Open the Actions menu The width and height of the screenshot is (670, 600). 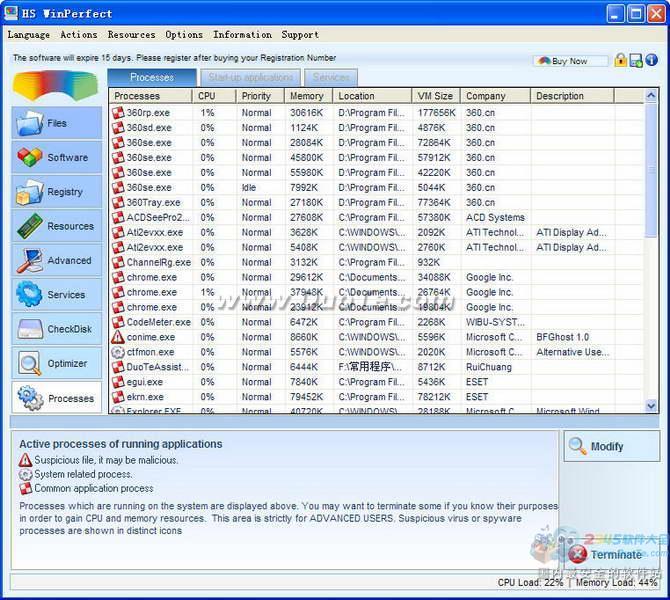pos(79,35)
